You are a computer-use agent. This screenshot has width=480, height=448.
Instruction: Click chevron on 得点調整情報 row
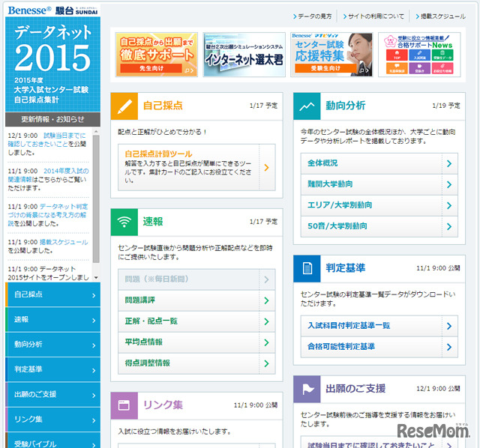pyautogui.click(x=267, y=363)
